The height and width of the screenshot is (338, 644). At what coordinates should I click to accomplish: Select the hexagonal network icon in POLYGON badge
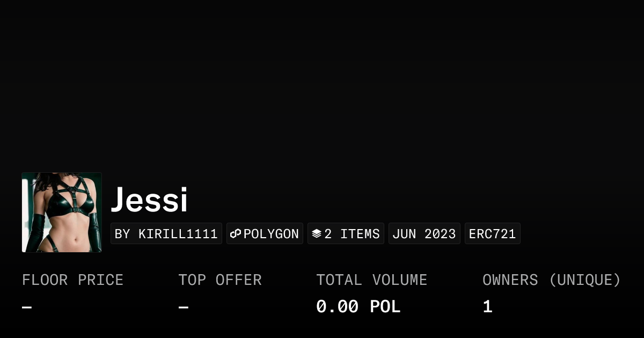236,233
